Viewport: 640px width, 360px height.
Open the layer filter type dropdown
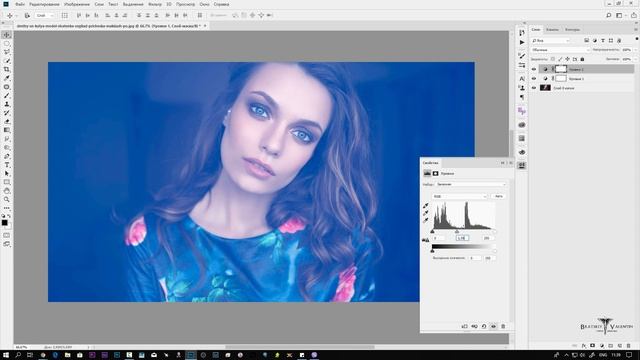point(550,40)
